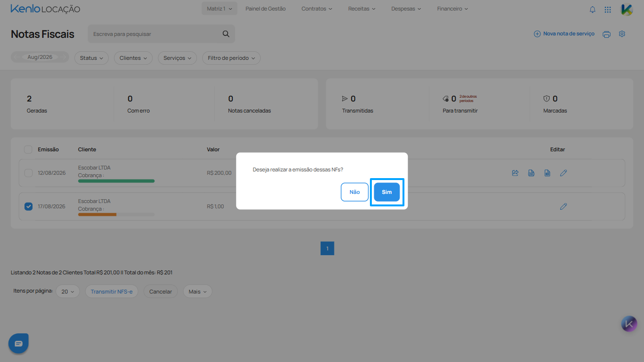Open XML file icon for R$ 200,00 invoice
This screenshot has height=362, width=644.
547,173
